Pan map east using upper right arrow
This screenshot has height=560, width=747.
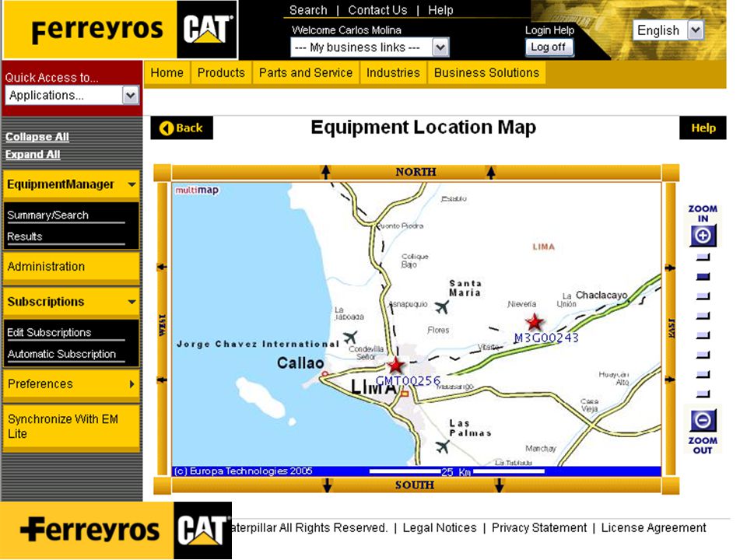pyautogui.click(x=670, y=268)
